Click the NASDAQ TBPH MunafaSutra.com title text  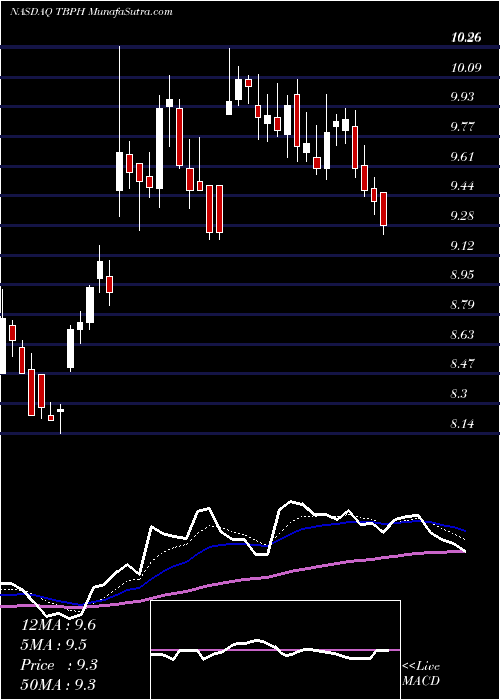(x=91, y=12)
